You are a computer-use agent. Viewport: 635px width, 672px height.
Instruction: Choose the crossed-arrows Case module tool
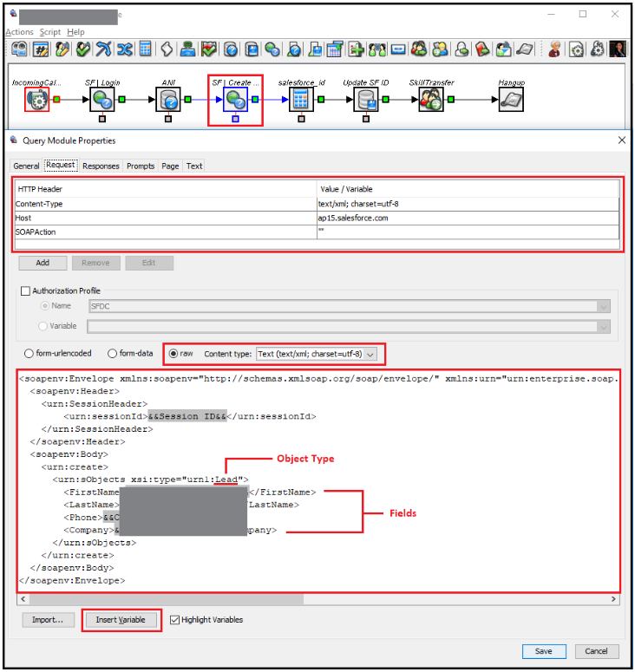pos(125,49)
